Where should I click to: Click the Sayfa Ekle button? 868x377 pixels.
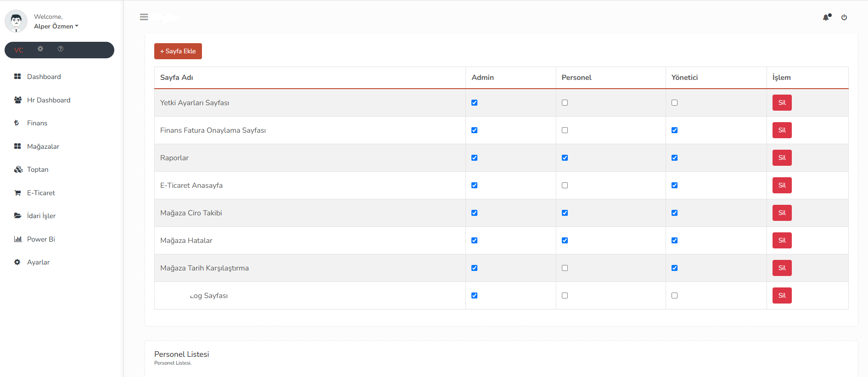point(178,51)
